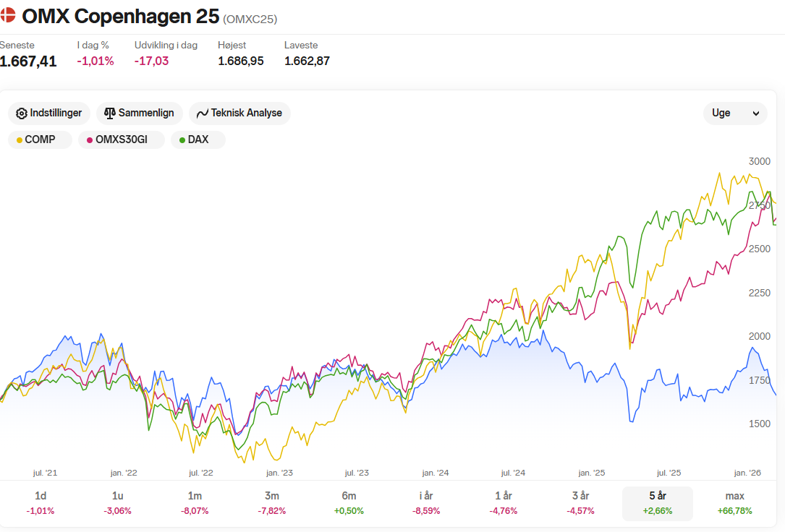
Task: Click the jul. '22 x-axis label
Action: (x=200, y=473)
